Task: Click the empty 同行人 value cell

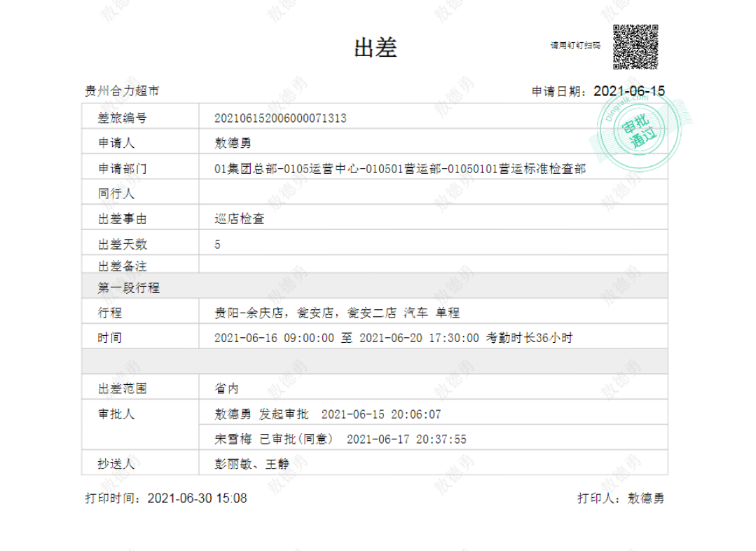Action: point(432,193)
